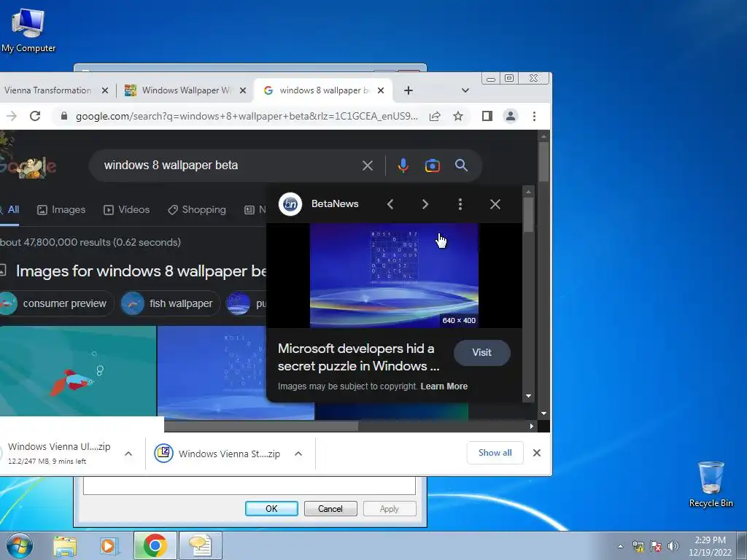Show hidden system tray icons

620,546
